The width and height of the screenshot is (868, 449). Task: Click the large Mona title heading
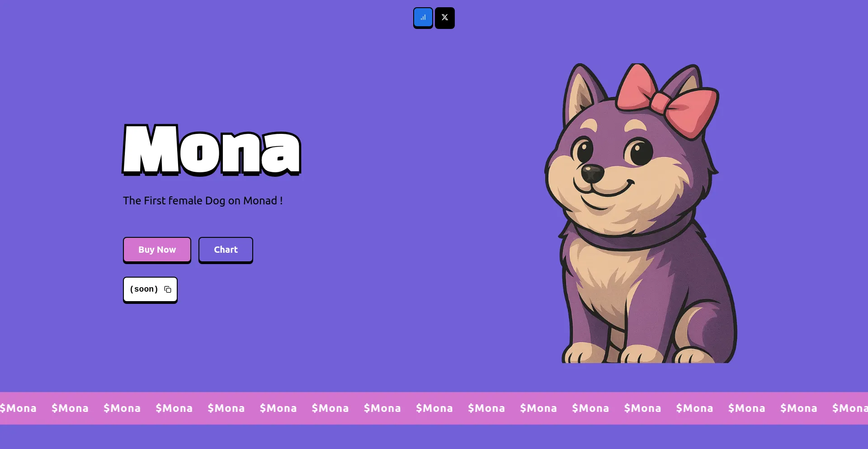point(212,150)
